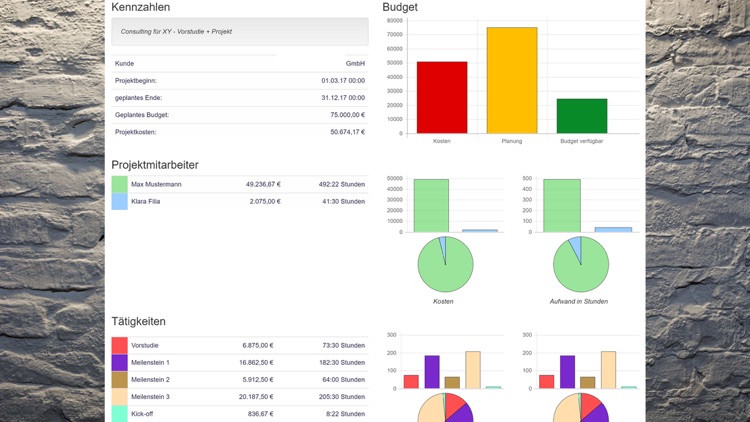Click the green Budget verfügbar bar
Screen dimensions: 750x422
(582, 116)
